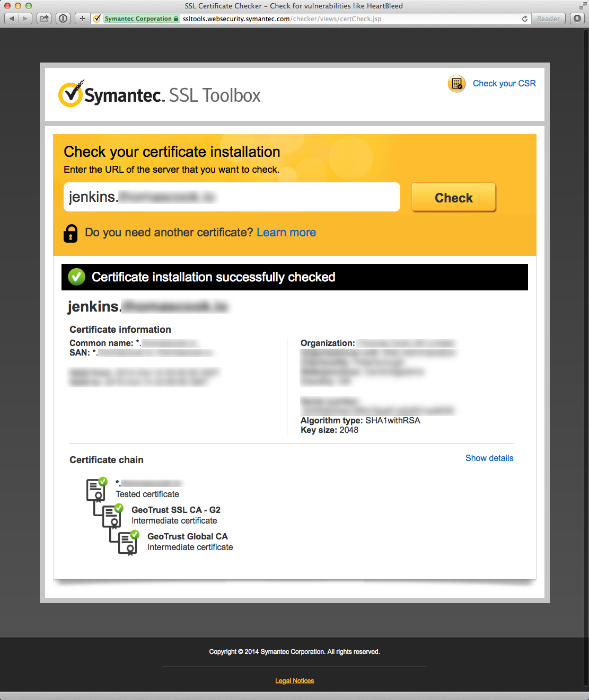Screen dimensions: 589x700
Task: Show the Symantec Corporation EV certificate badge
Action: point(141,19)
